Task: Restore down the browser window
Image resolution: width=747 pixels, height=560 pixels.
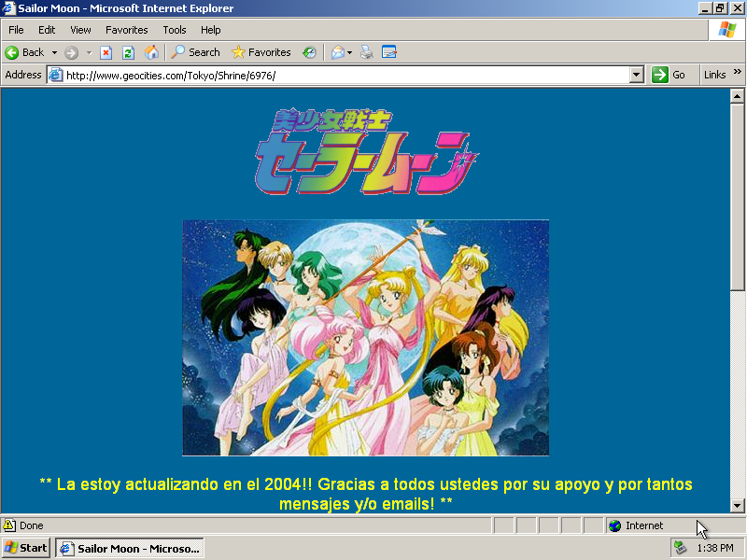Action: (720, 8)
